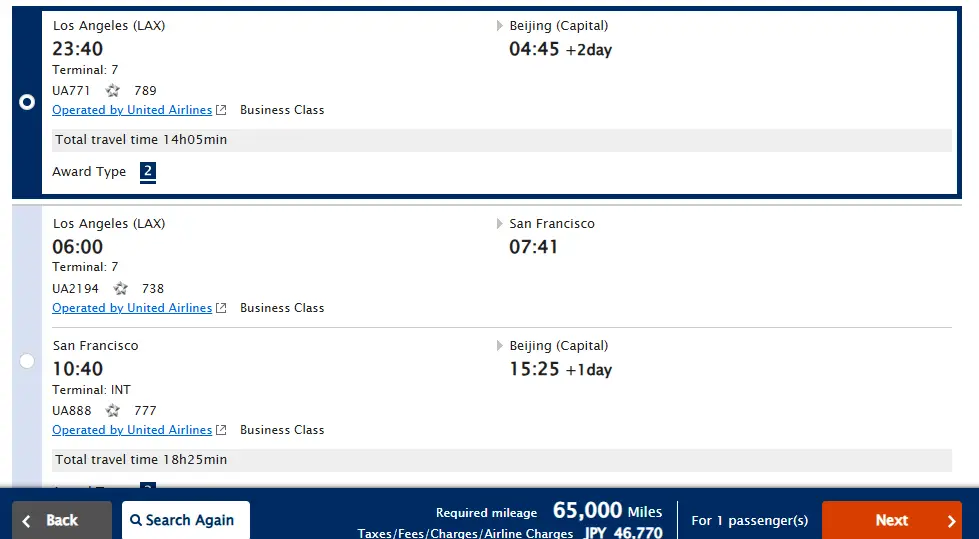
Task: Click arrow icon before San Francisco destination
Action: [499, 224]
